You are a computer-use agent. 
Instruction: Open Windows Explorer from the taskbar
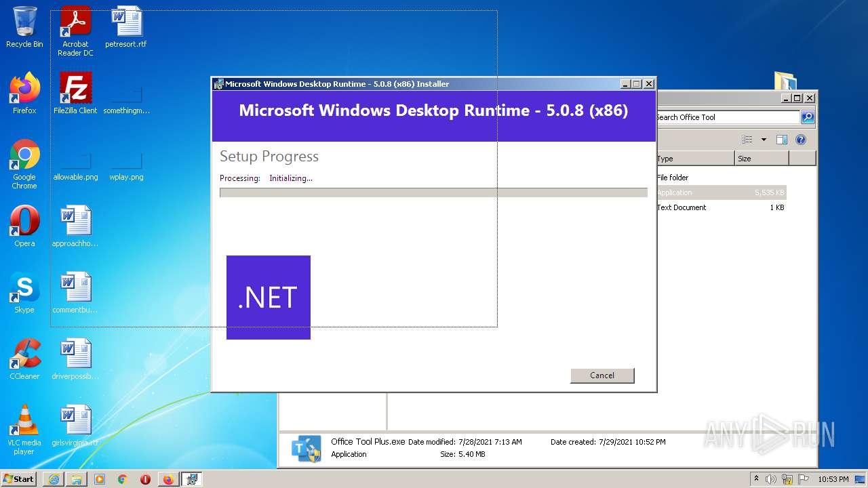(77, 479)
